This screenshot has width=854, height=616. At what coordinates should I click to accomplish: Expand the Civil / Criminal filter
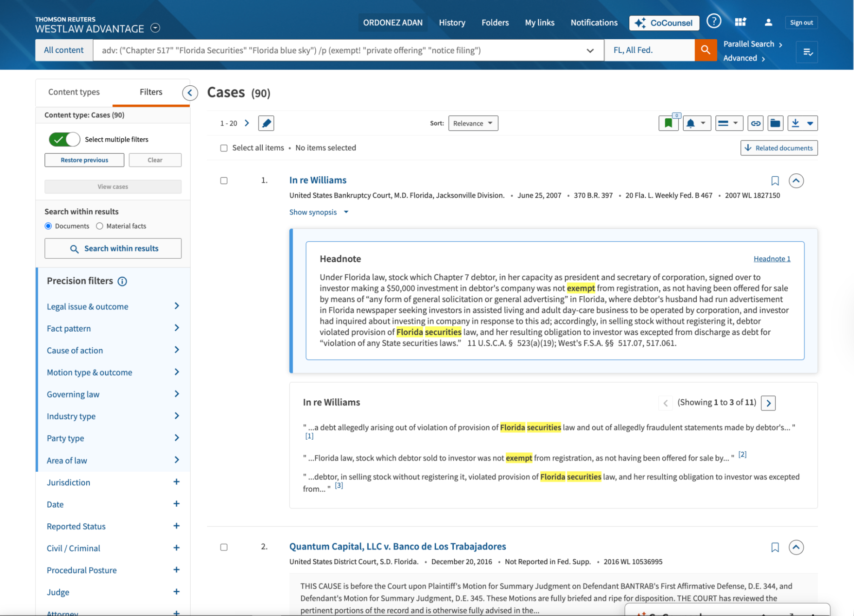(x=113, y=548)
